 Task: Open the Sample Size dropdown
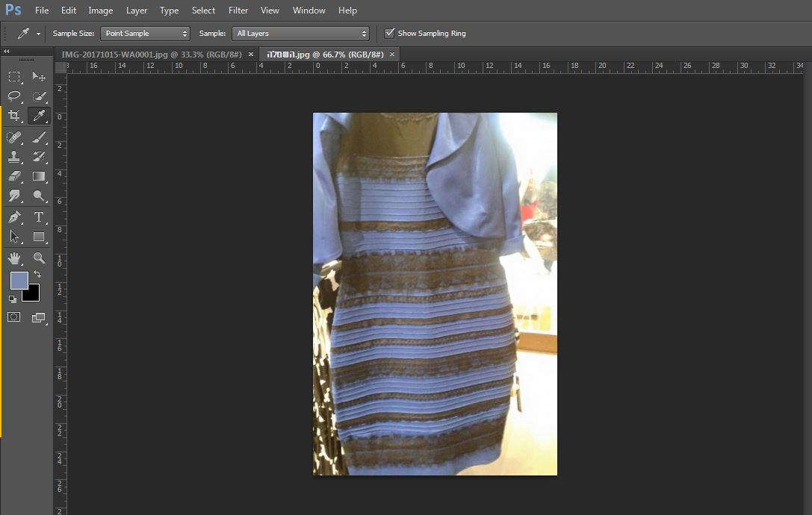(144, 34)
